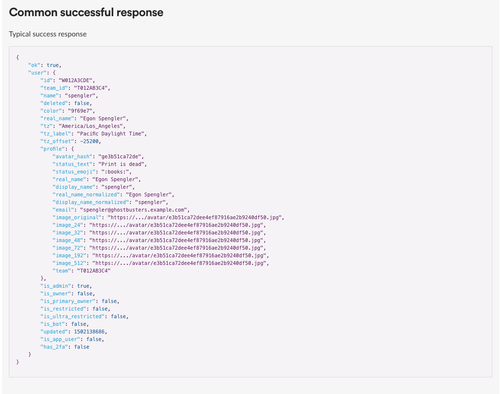
Task: Click the "is_admin": true line
Action: pyautogui.click(x=66, y=286)
